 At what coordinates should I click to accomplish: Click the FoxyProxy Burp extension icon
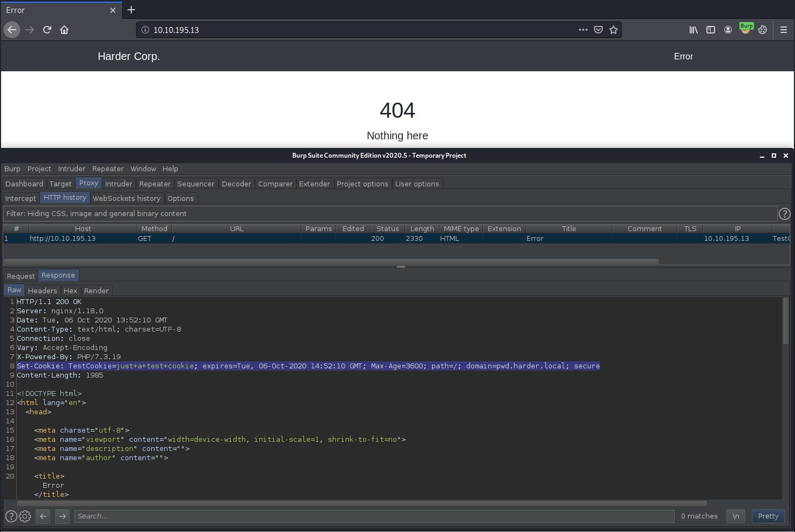(x=746, y=29)
